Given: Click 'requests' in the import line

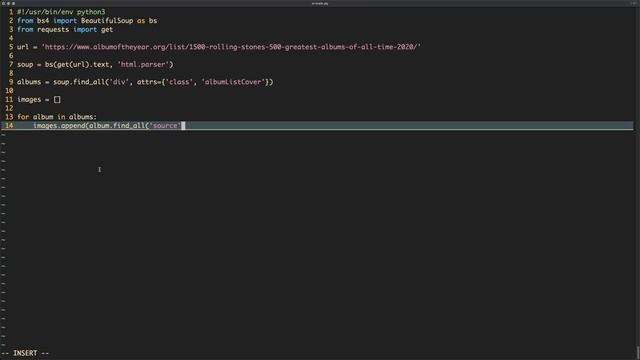Looking at the screenshot, I should (53, 29).
